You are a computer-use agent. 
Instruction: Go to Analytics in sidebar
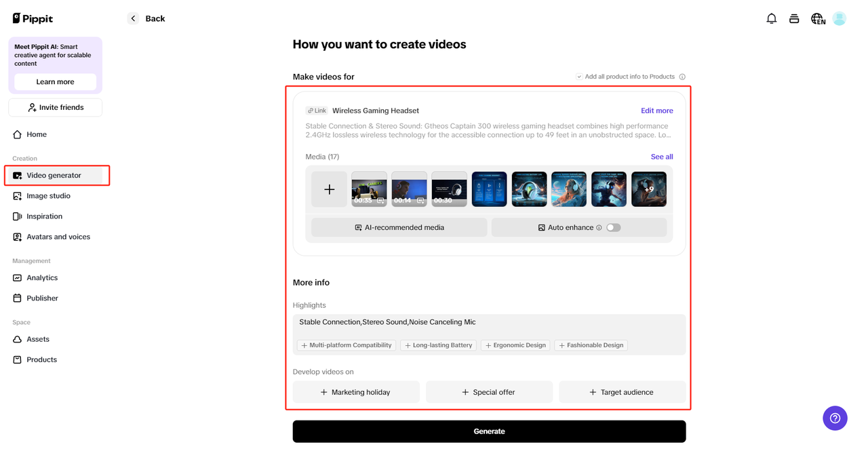pos(42,278)
